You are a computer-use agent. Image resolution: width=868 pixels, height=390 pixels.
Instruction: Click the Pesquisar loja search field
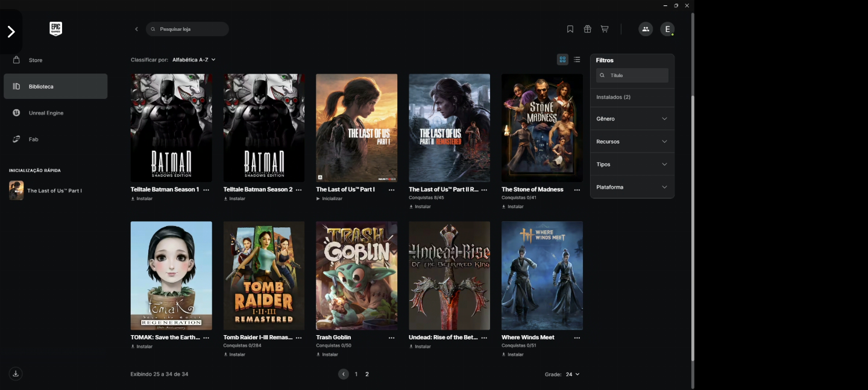pyautogui.click(x=187, y=29)
